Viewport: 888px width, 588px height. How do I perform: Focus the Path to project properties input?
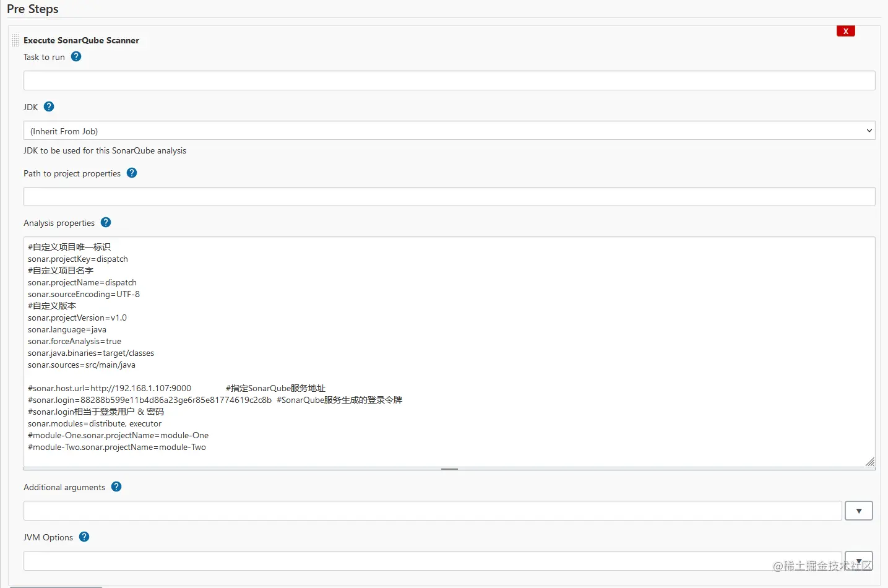point(449,196)
